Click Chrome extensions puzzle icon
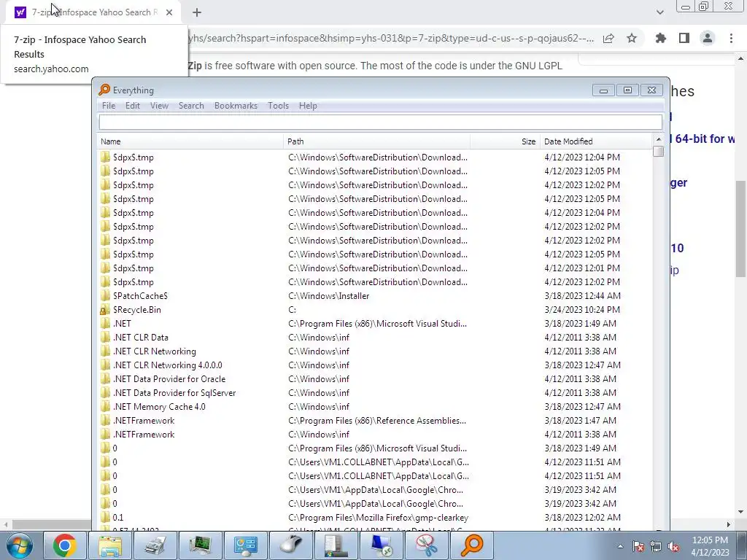The width and height of the screenshot is (747, 560). click(661, 38)
